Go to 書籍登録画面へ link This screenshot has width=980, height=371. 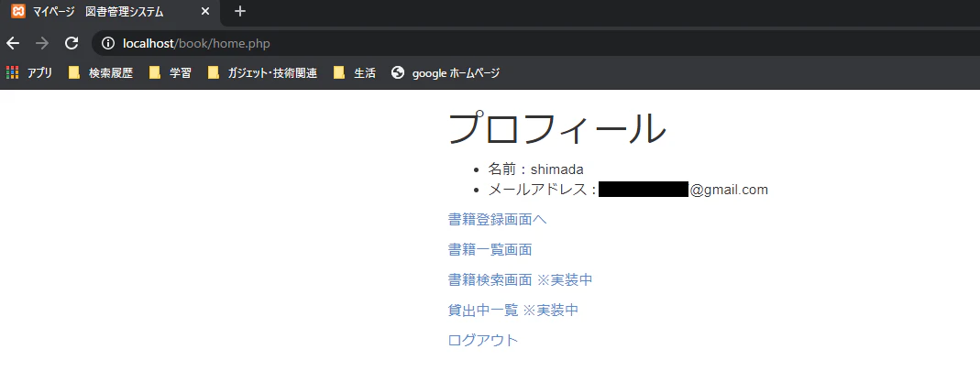point(498,219)
